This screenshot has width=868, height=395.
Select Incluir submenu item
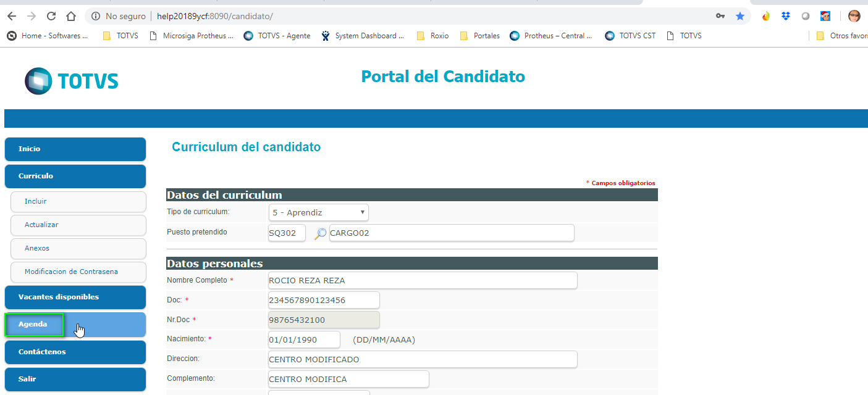pyautogui.click(x=78, y=201)
